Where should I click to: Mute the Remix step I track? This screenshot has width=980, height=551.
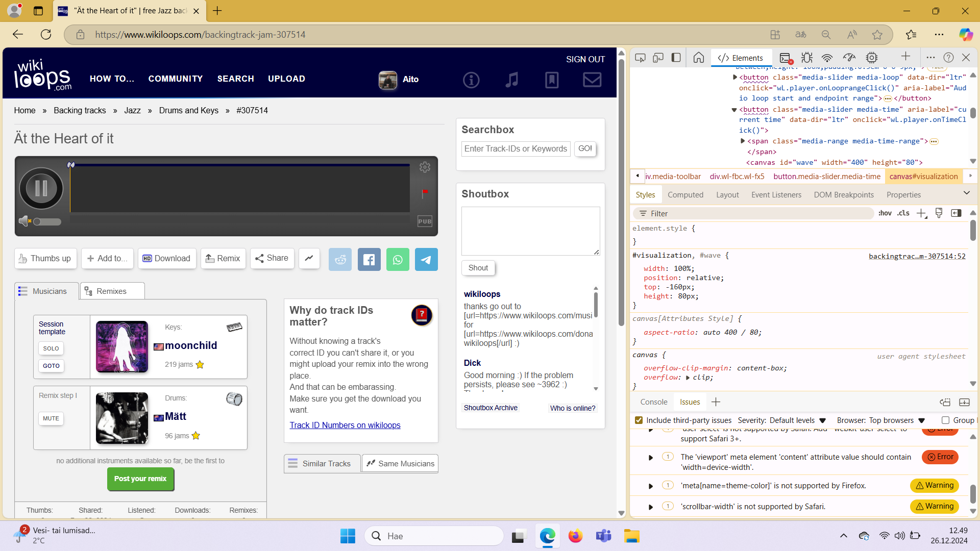point(51,418)
